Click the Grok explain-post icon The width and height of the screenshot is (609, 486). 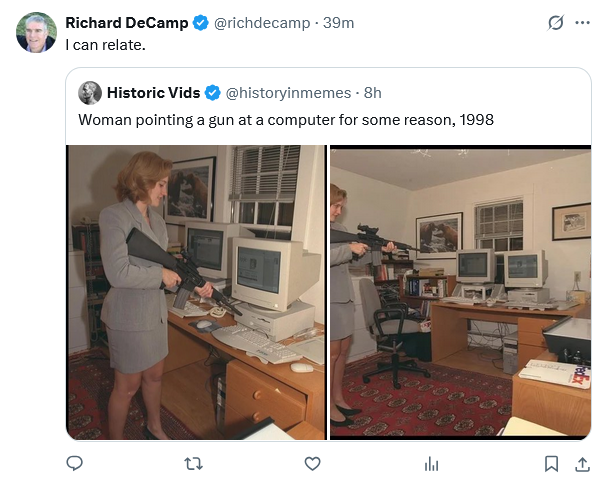[x=556, y=23]
